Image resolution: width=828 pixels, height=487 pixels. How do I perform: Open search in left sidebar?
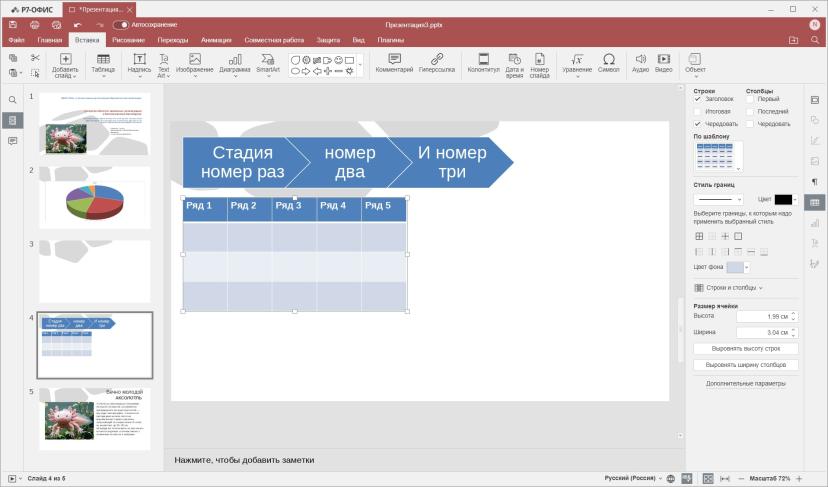point(13,100)
